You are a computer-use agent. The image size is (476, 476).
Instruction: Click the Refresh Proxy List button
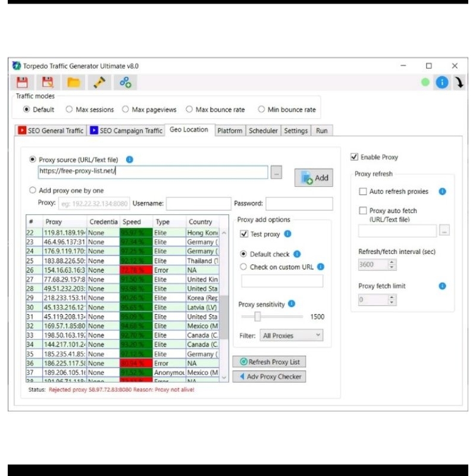[x=270, y=362]
